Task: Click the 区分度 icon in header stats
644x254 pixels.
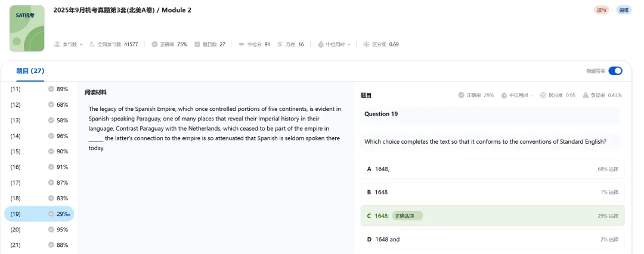Action: tap(366, 44)
